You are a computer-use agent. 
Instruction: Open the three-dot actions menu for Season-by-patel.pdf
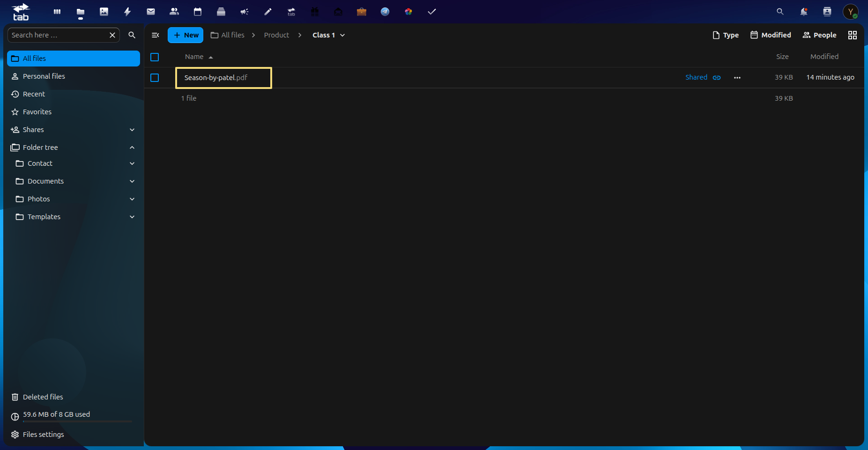(737, 78)
